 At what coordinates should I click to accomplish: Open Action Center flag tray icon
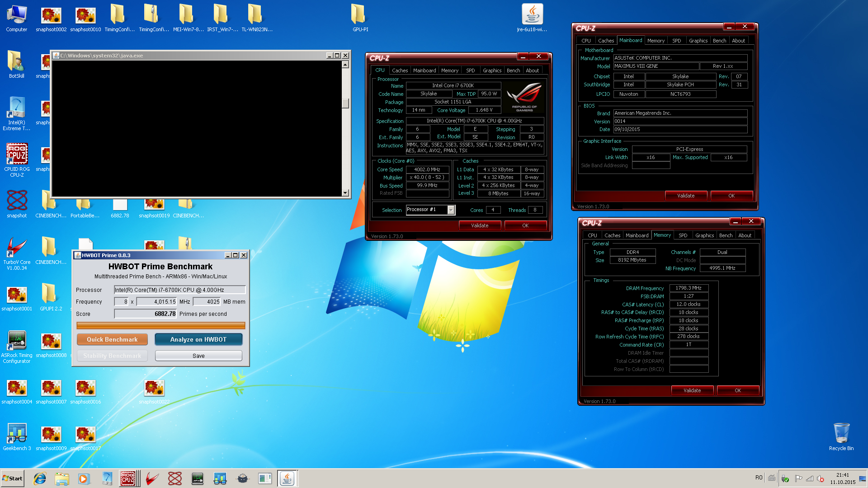(798, 479)
